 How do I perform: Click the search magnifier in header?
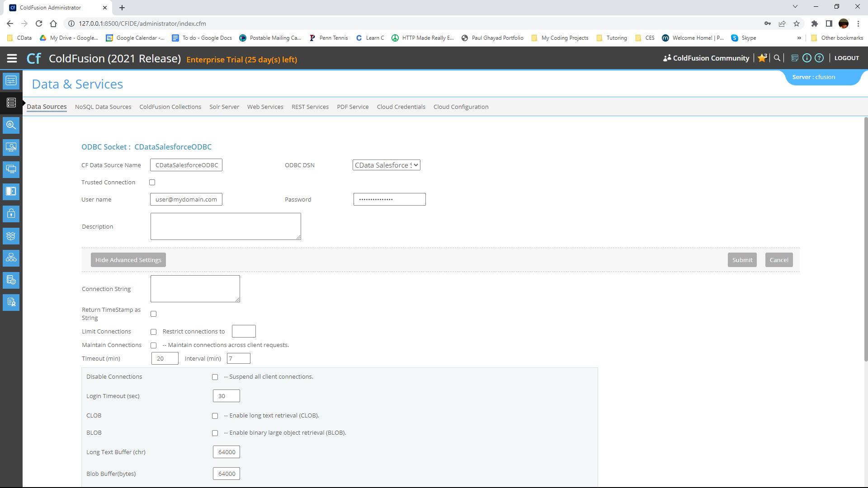777,58
